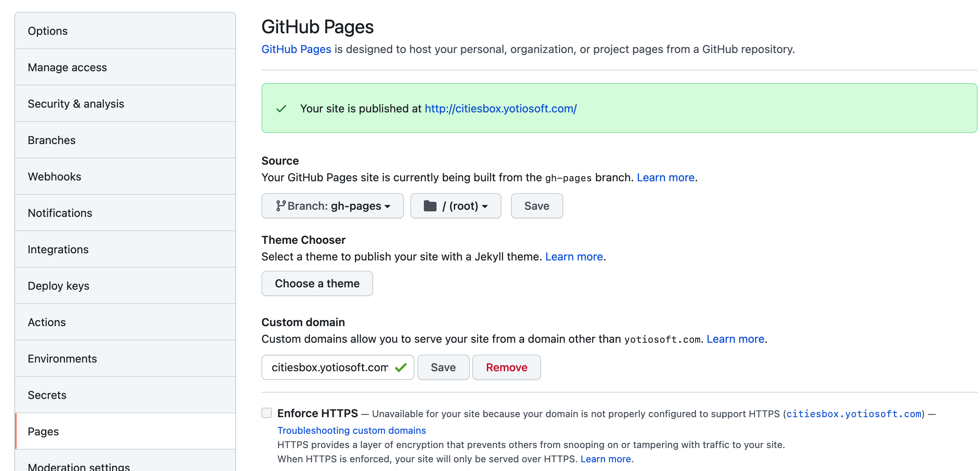Screen dimensions: 980x471
Task: Go to Integrations settings
Action: tap(125, 249)
